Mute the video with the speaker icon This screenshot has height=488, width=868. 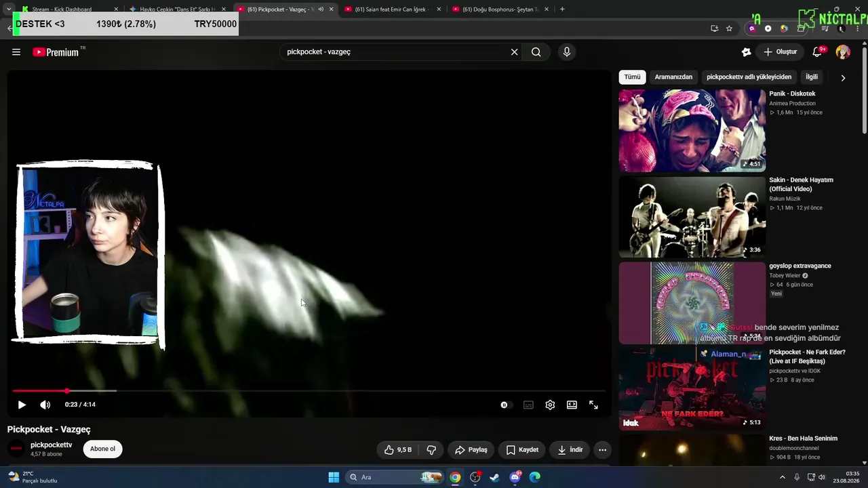(x=45, y=405)
